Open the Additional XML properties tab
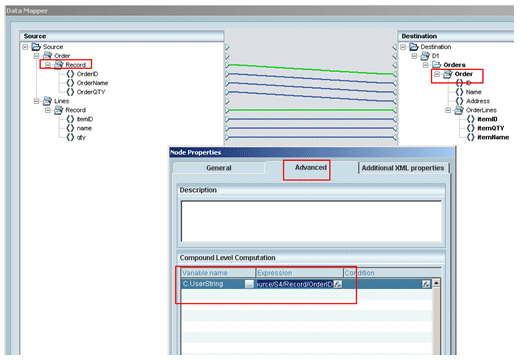This screenshot has width=521, height=361. (403, 168)
